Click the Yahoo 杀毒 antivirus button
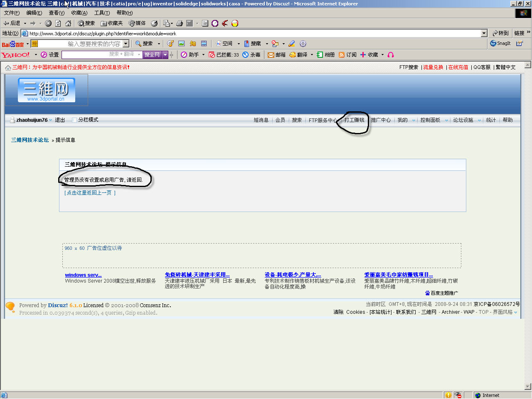The image size is (532, 399). [251, 55]
